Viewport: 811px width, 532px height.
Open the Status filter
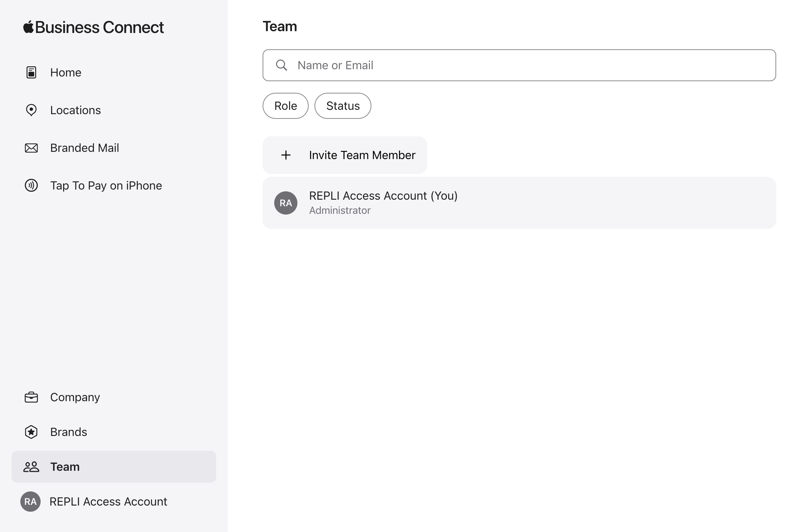point(343,106)
